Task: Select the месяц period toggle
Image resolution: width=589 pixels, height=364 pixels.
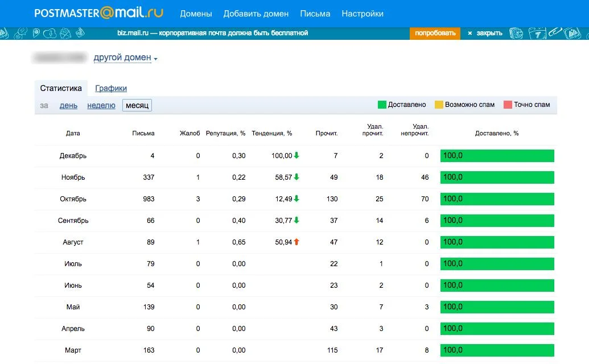Action: pyautogui.click(x=137, y=105)
